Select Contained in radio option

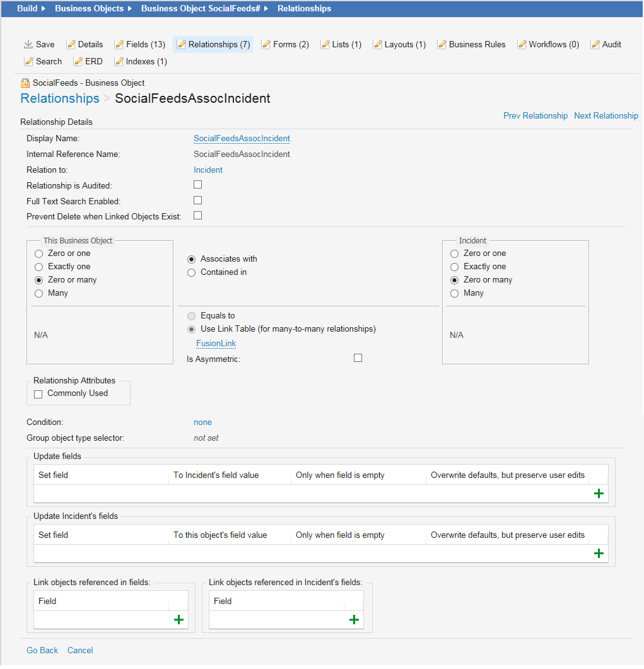tap(192, 272)
